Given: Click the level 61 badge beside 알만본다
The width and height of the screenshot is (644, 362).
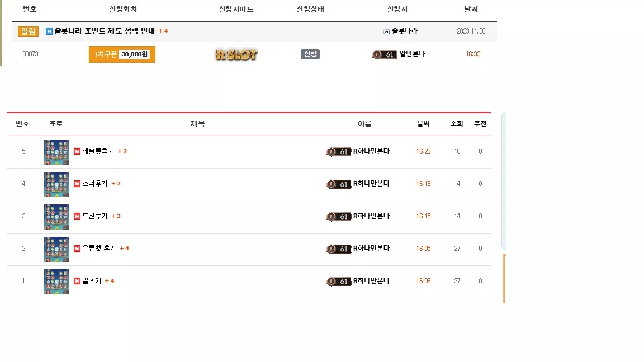Looking at the screenshot, I should [385, 54].
